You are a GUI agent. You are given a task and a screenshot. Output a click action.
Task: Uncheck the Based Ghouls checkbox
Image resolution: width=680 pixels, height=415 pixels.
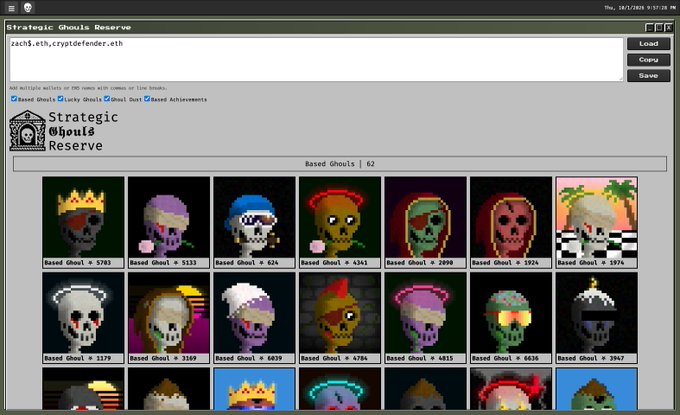(14, 99)
